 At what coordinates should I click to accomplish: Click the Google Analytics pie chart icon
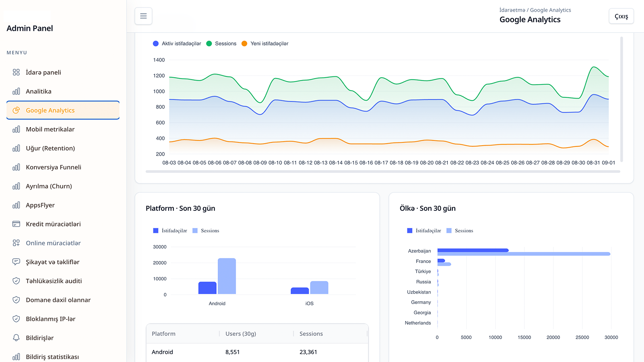click(16, 110)
